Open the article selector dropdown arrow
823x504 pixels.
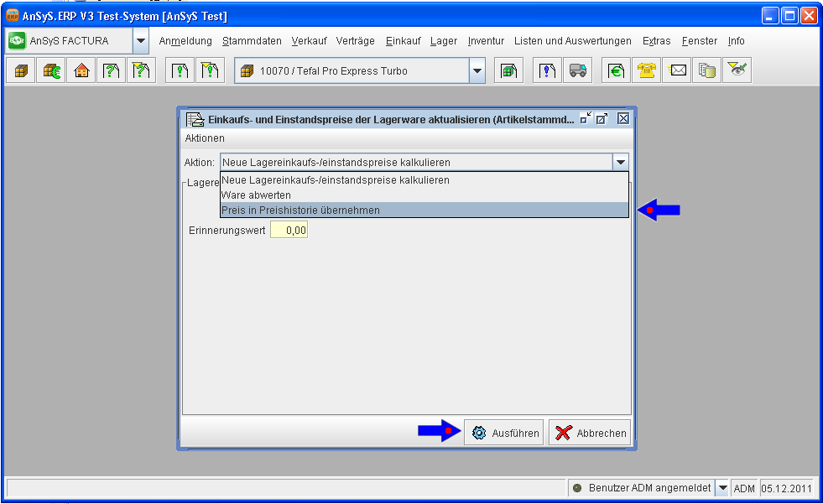coord(477,71)
